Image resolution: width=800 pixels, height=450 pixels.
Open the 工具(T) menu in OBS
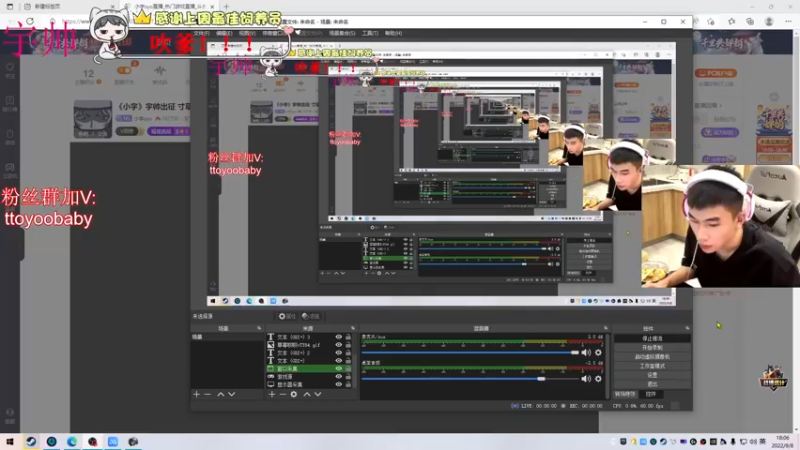pos(370,33)
